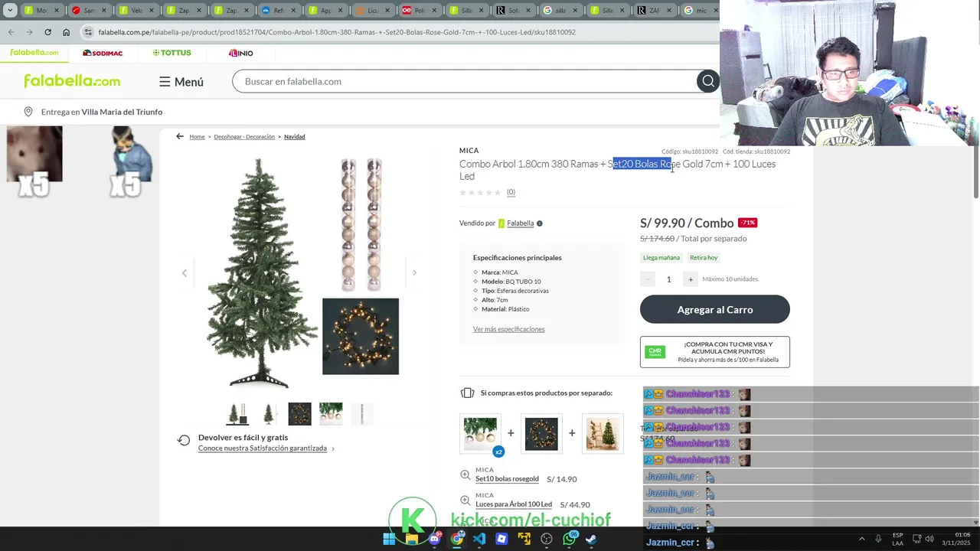Open Steam from the taskbar
This screenshot has width=980, height=551.
tap(592, 539)
